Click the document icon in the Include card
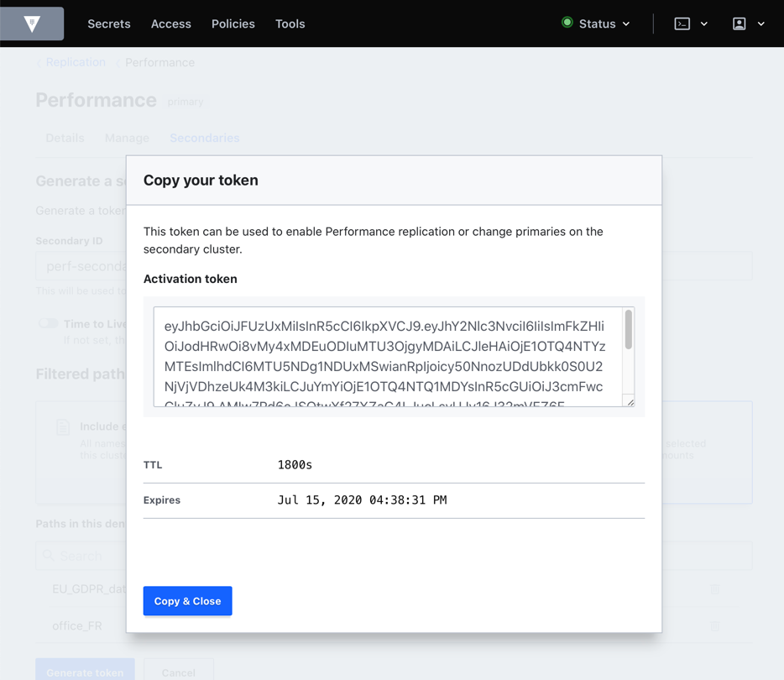 coord(63,426)
